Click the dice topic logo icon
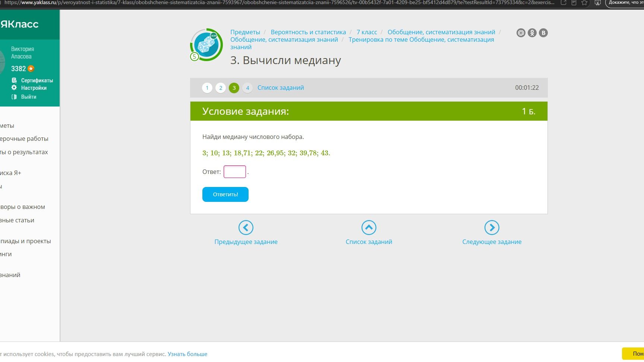Viewport: 644px width, 362px height. click(206, 45)
